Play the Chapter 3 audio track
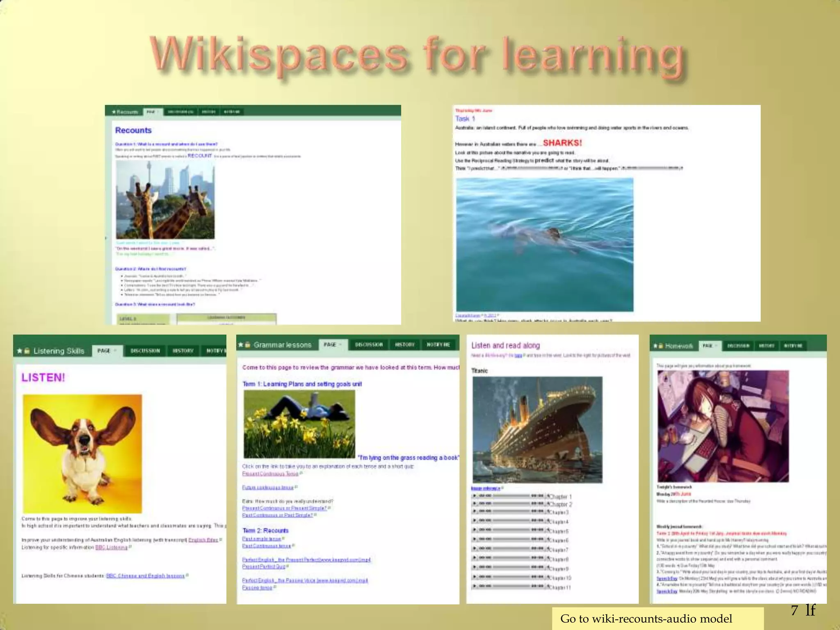840x630 pixels. coord(475,511)
